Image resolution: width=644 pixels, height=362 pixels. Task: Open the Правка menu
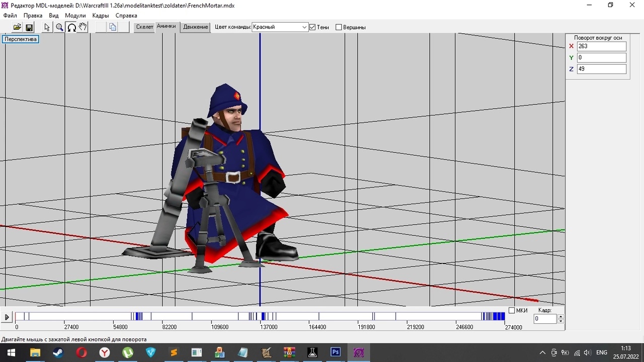[x=33, y=16]
